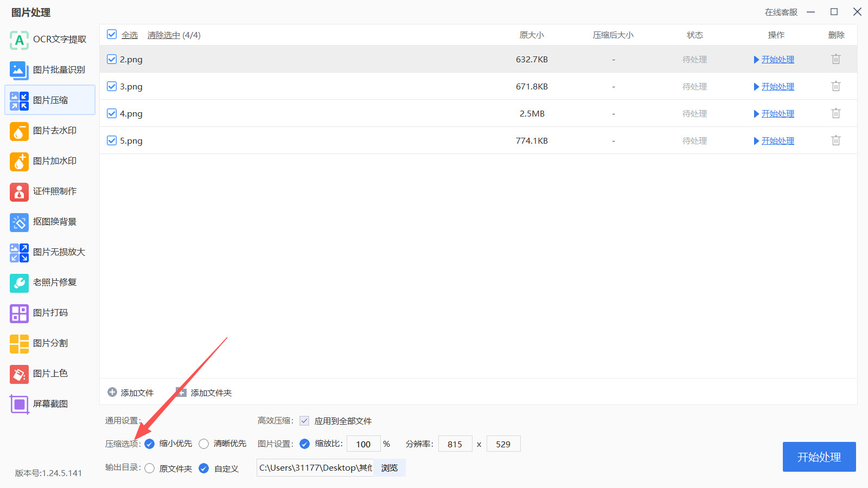Open 图片加水印 tool icon
868x488 pixels.
(19, 161)
